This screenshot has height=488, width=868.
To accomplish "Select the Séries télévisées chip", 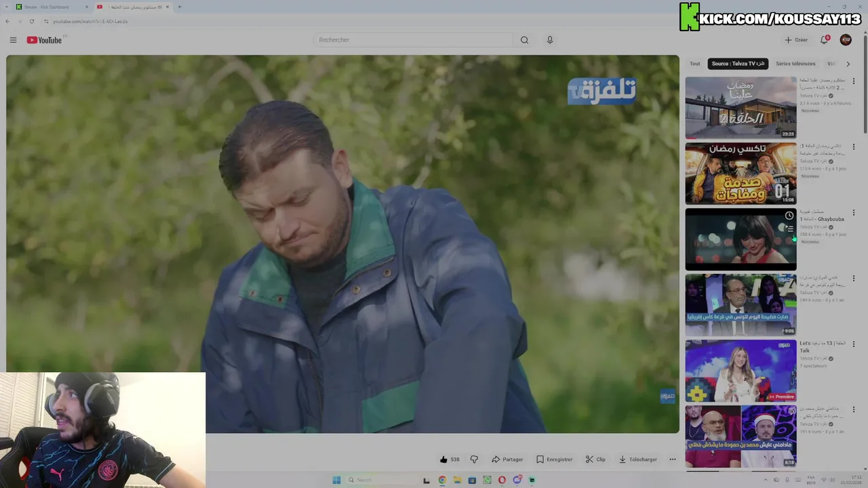I will click(795, 64).
